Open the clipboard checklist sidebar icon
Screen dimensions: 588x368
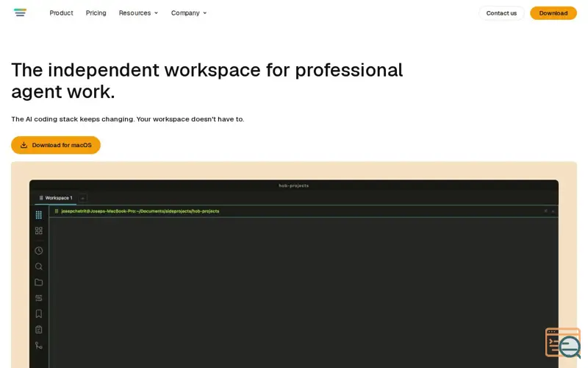[39, 330]
